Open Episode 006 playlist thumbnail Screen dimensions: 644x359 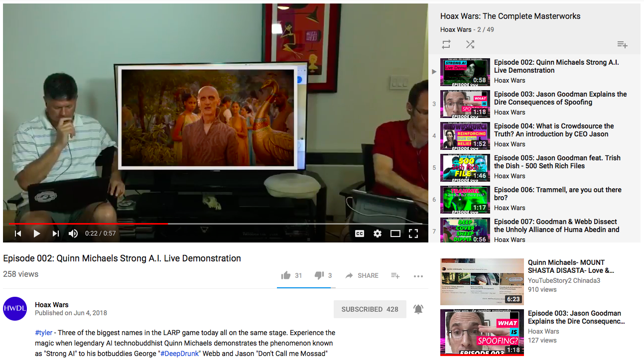[x=465, y=199]
